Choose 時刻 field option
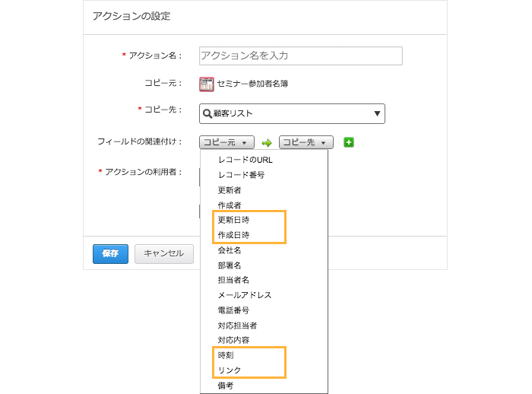The image size is (532, 394). click(226, 355)
